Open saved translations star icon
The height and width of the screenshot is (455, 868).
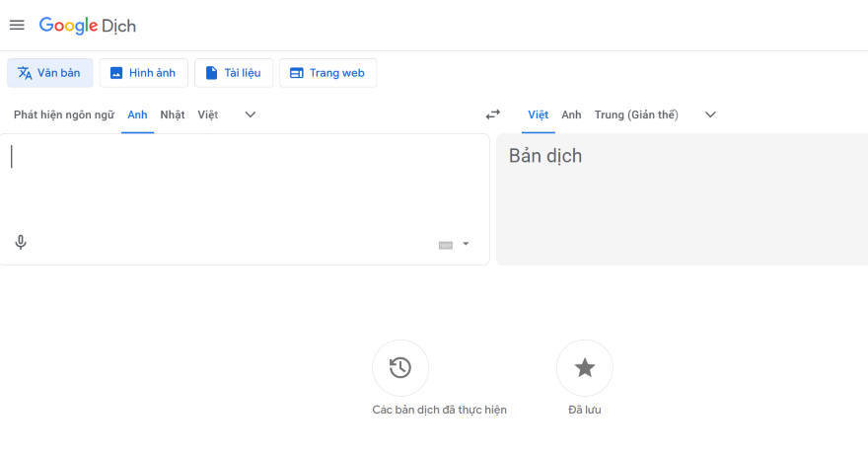(x=585, y=367)
